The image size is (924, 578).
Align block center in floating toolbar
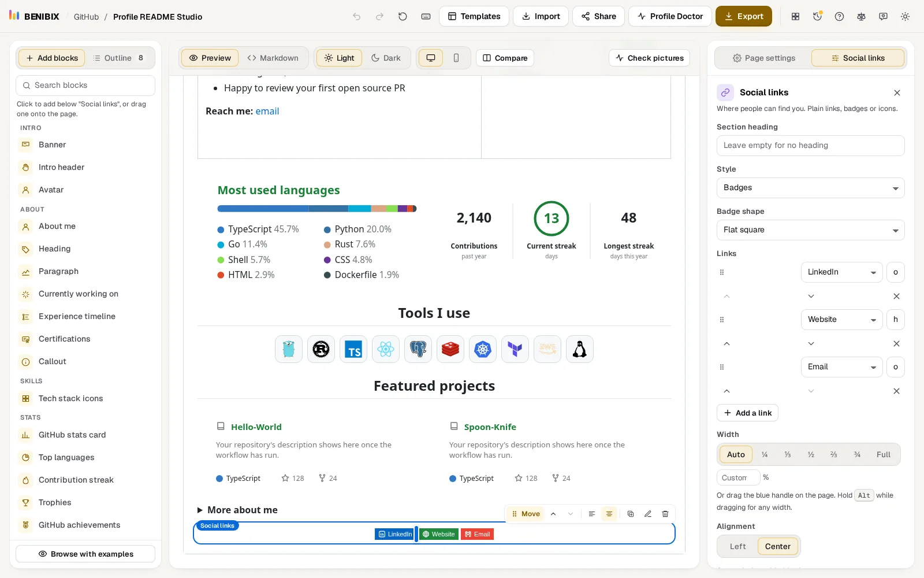point(609,514)
